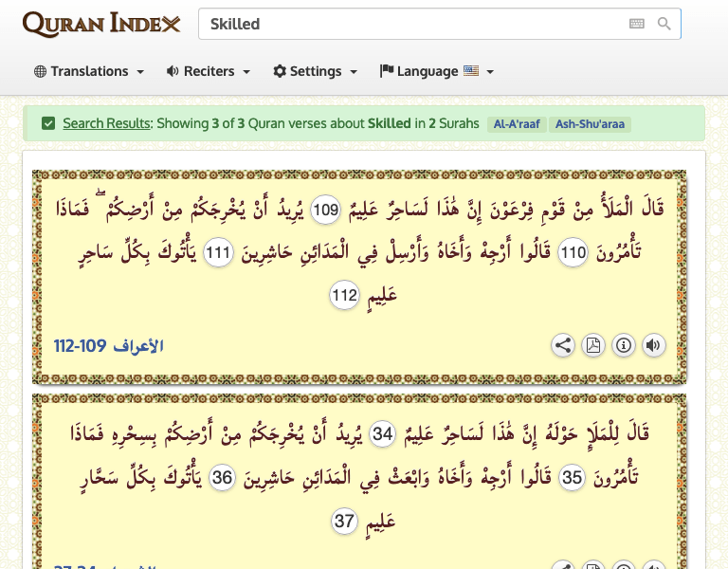Image resolution: width=728 pixels, height=569 pixels.
Task: Open the virtual keyboard icon
Action: (637, 24)
